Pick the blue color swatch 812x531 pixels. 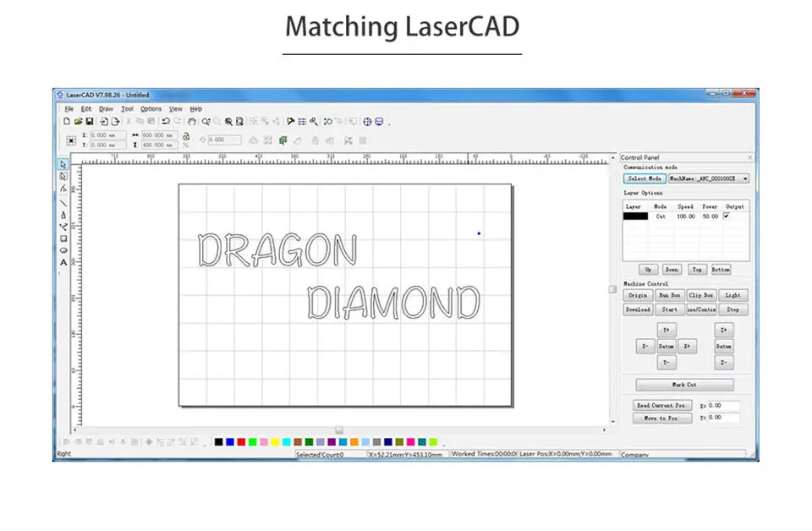click(x=230, y=442)
